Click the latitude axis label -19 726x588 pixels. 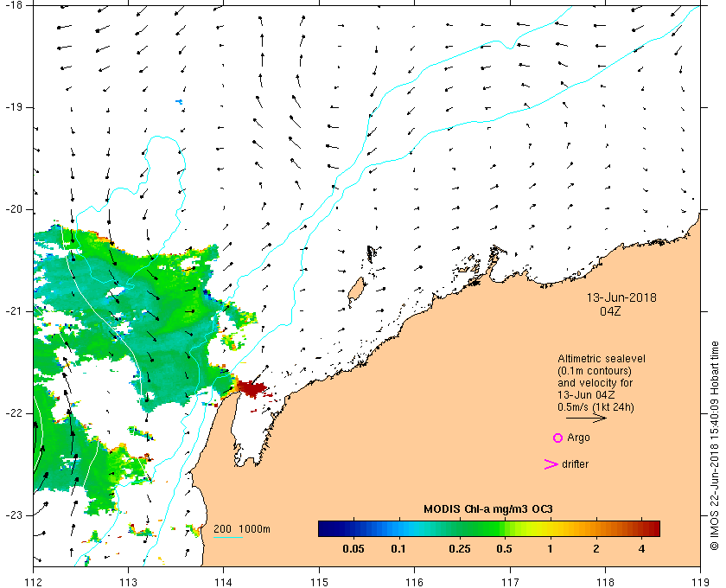tap(12, 107)
